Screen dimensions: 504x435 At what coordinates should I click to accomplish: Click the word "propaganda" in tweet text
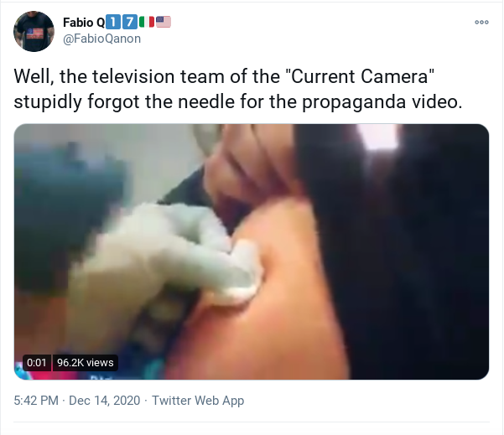pos(354,102)
